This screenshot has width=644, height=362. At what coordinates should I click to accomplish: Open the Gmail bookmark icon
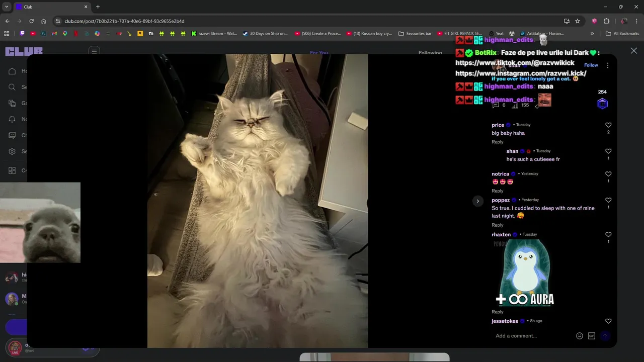(54, 34)
